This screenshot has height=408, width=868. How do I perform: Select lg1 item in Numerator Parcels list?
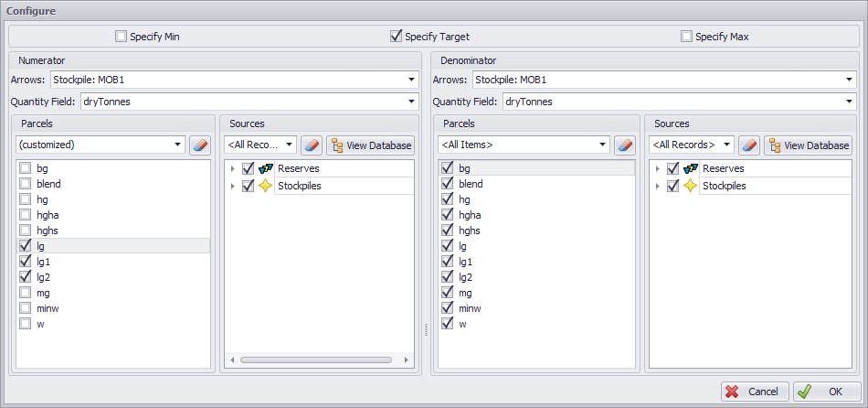pos(43,262)
